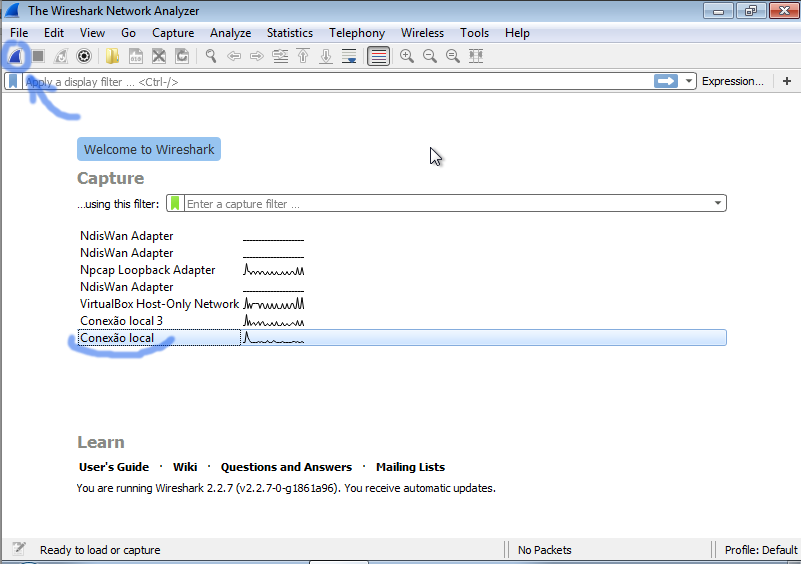The height and width of the screenshot is (564, 801).
Task: Open the Capture menu
Action: point(173,33)
